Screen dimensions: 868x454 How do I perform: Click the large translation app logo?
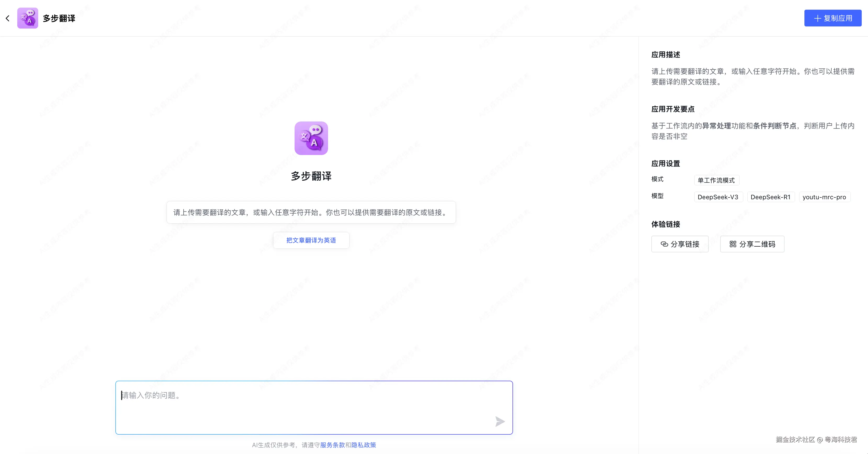tap(311, 138)
